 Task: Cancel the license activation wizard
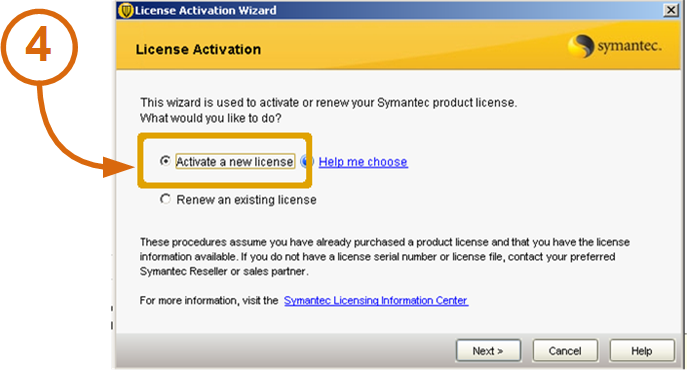coord(565,351)
